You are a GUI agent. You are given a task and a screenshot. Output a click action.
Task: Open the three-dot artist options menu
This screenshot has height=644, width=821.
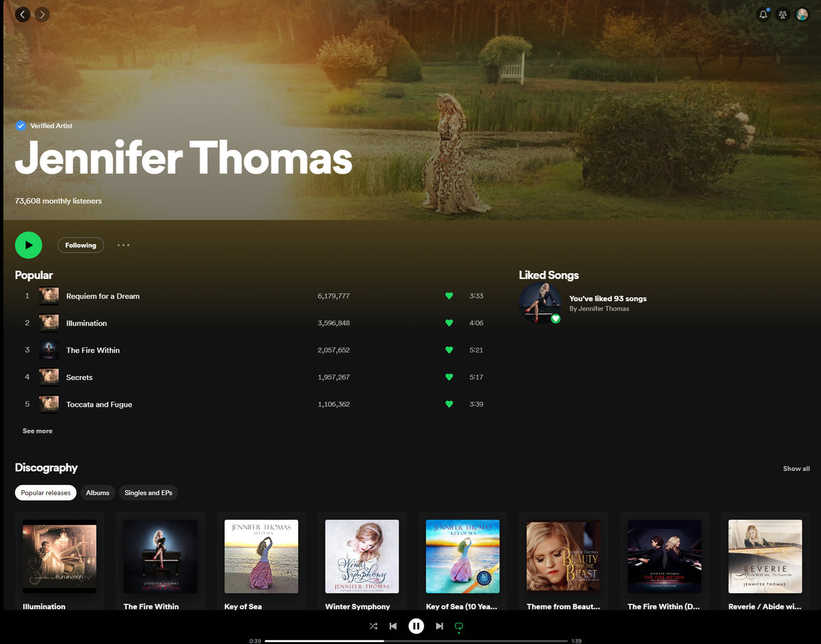123,245
